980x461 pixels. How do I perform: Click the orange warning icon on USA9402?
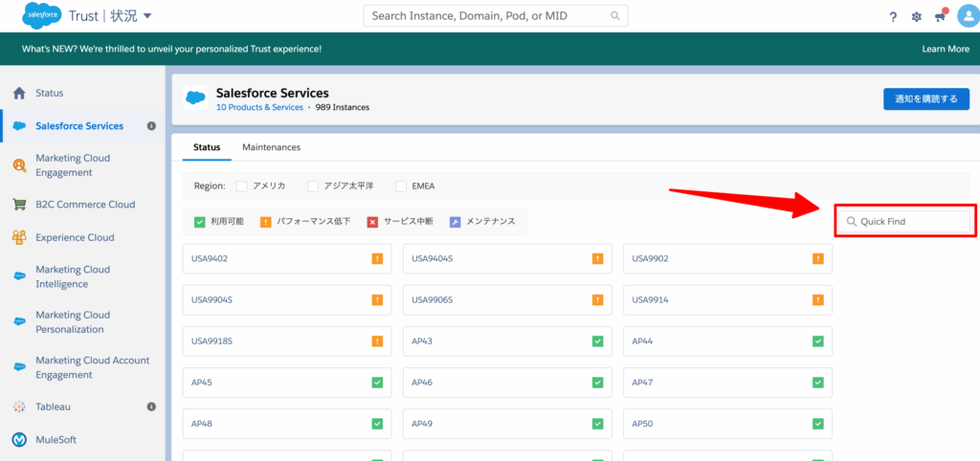tap(377, 258)
